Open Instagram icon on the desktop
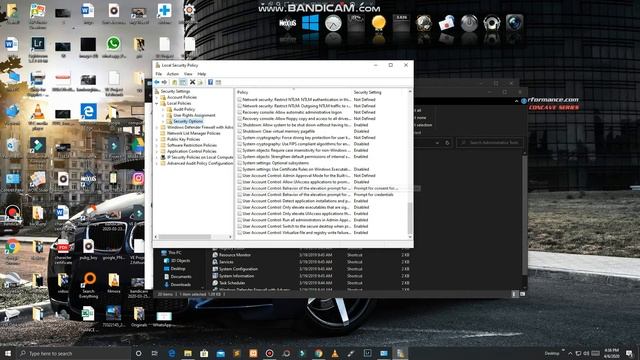The width and height of the screenshot is (640, 360). point(138,178)
